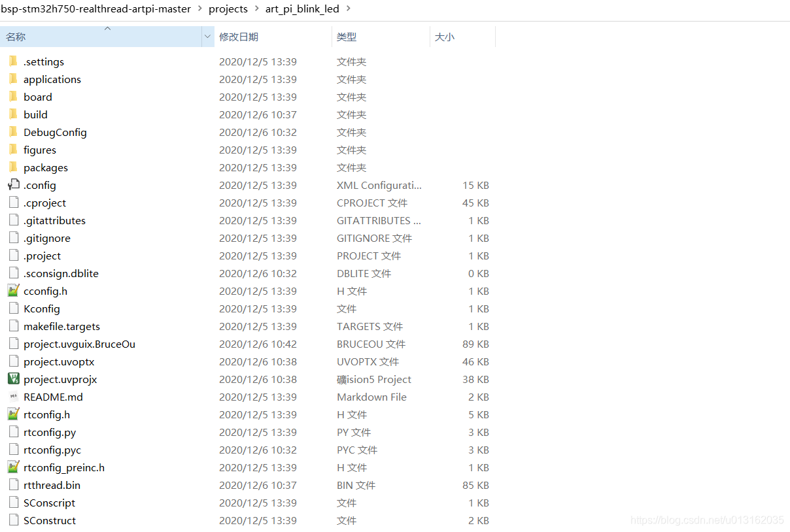Open the 名称 column filter dropdown arrow
This screenshot has height=532, width=790.
click(208, 37)
